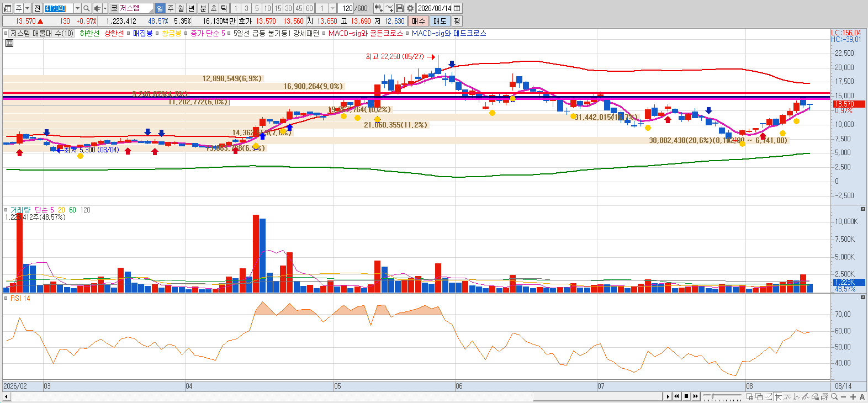Click the minus zoom-out icon at bottom
Viewport: 868px width, 403px height.
[x=843, y=396]
